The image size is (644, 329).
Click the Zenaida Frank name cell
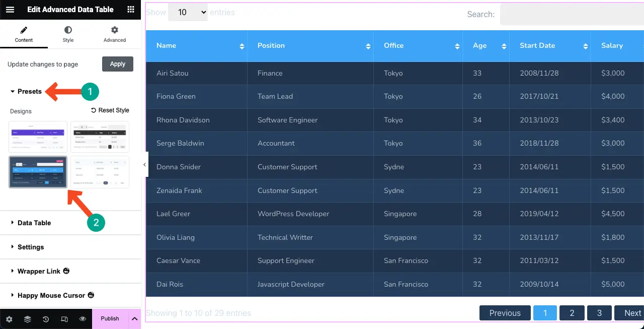(x=196, y=190)
